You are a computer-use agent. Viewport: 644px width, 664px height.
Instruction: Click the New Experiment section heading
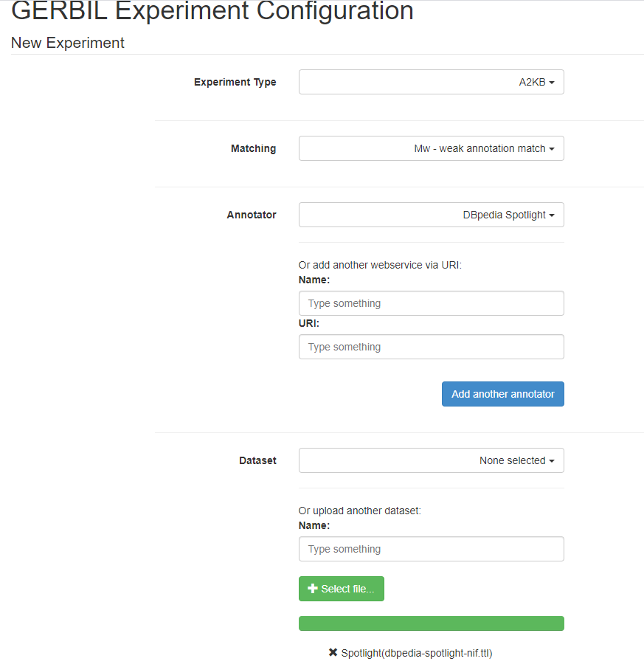[67, 43]
